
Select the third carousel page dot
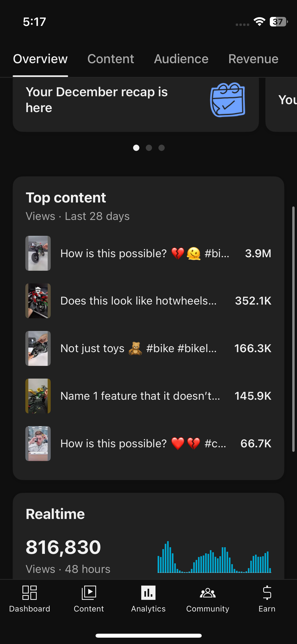pos(162,148)
